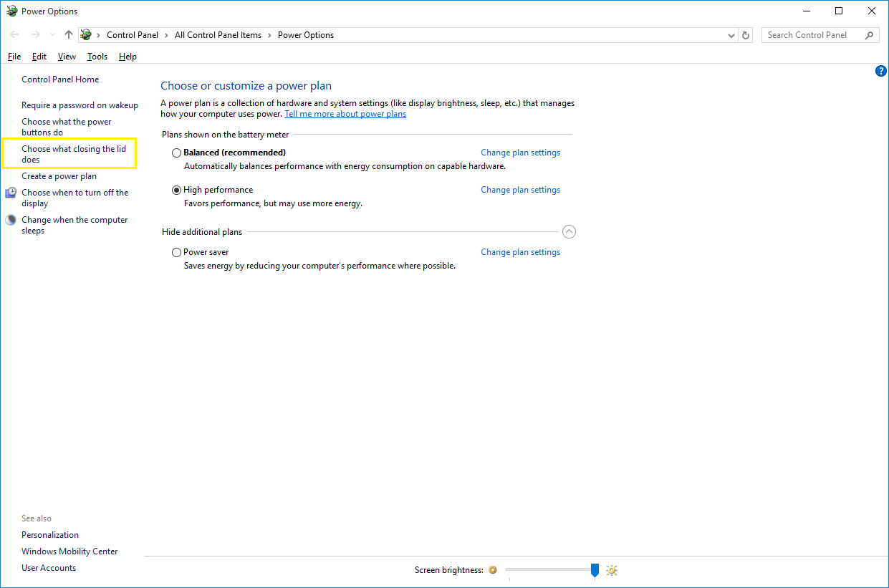Expand the chevron after Control Panel breadcrumb

coord(166,35)
